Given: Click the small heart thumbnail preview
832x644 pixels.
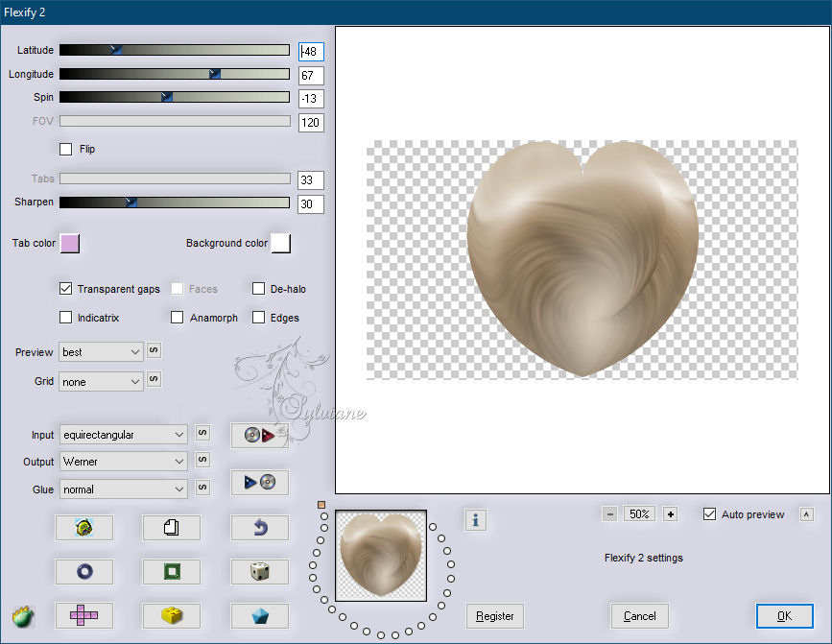Looking at the screenshot, I should (381, 556).
